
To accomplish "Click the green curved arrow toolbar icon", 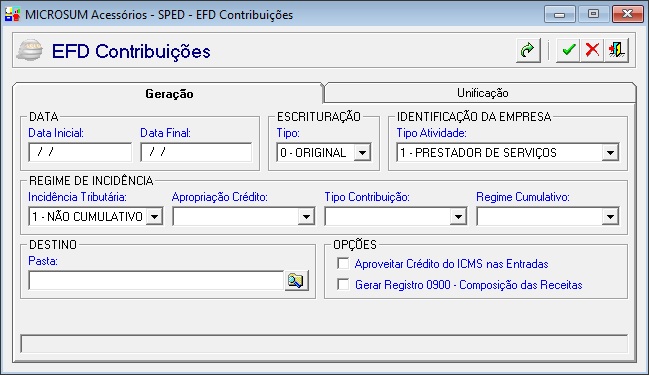I will tap(528, 51).
